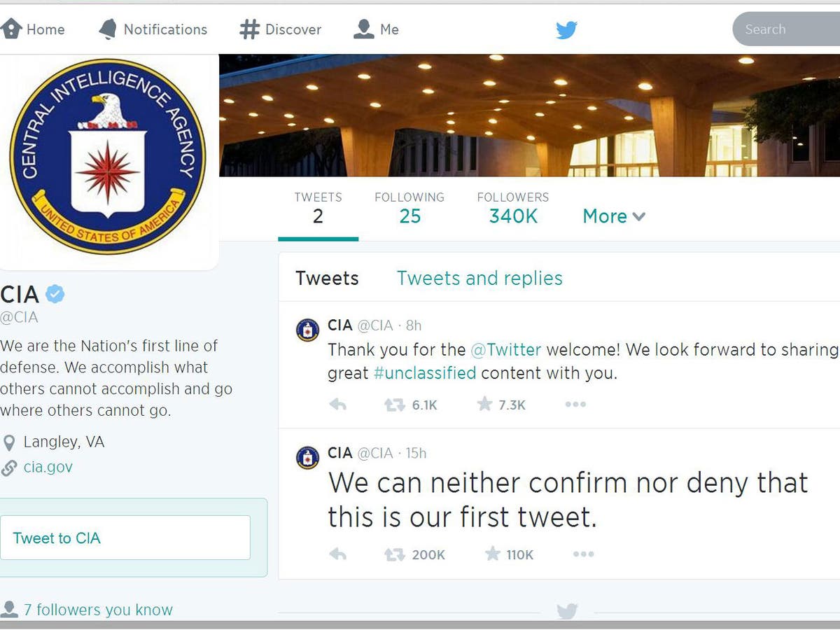Open the ellipsis menu on the welcome tweet
840x630 pixels.
(575, 404)
